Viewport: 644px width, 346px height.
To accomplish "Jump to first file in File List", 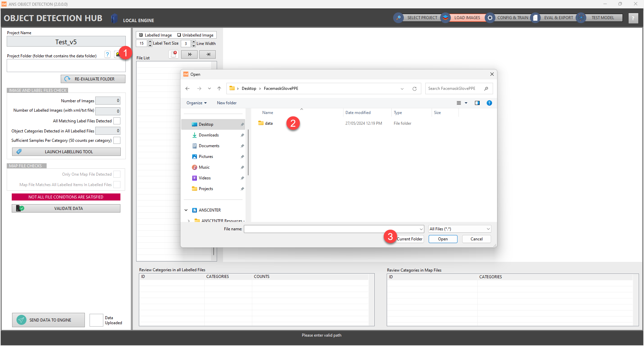I will [190, 54].
